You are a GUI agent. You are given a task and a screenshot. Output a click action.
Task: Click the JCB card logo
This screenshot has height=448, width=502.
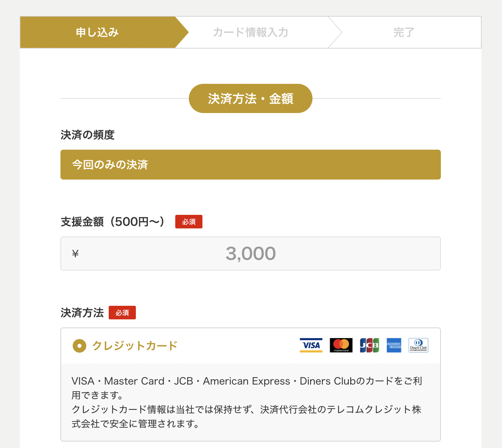[370, 345]
